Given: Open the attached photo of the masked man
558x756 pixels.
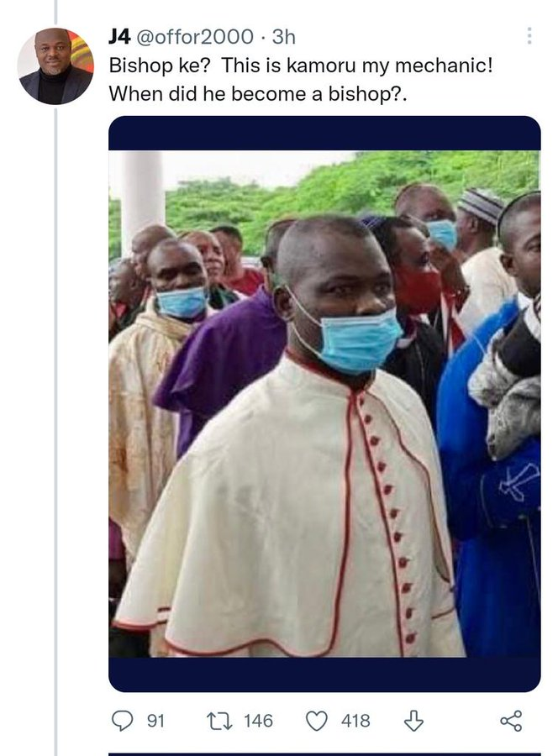Looking at the screenshot, I should click(x=324, y=403).
